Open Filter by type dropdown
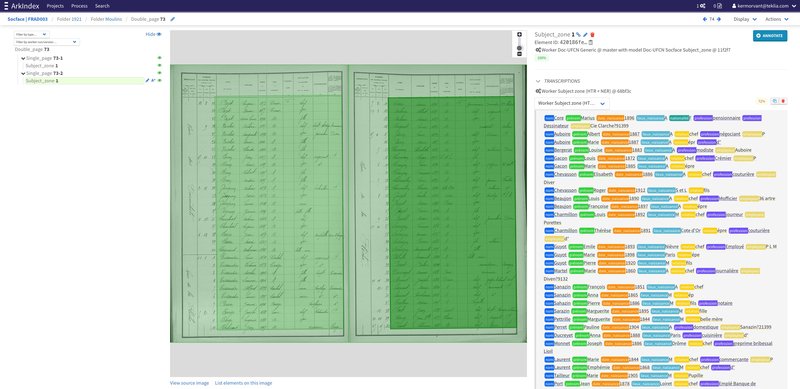800x389 pixels. point(32,34)
